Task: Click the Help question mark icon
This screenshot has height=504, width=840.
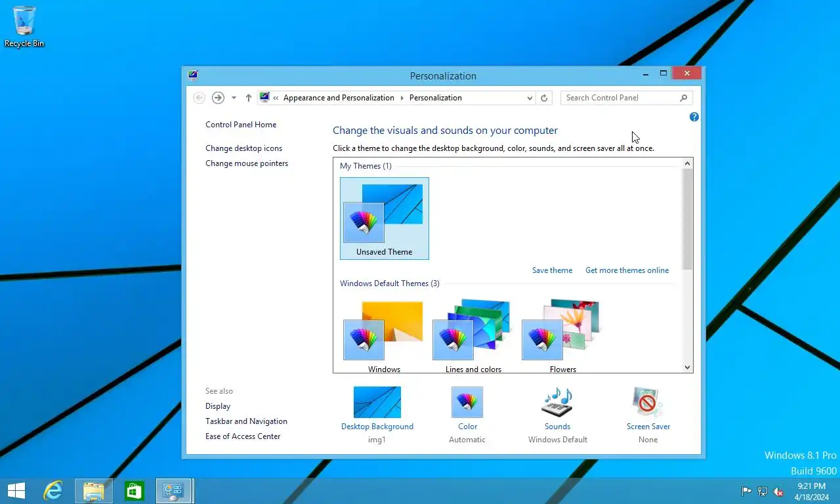Action: (x=694, y=117)
